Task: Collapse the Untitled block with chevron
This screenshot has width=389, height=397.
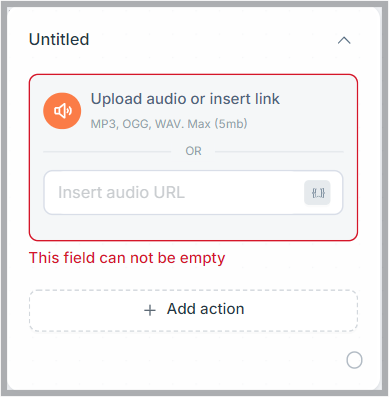Action: coord(344,40)
